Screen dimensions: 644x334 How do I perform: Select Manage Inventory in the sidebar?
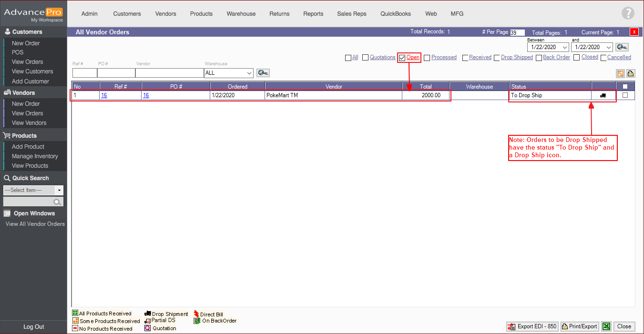click(35, 156)
